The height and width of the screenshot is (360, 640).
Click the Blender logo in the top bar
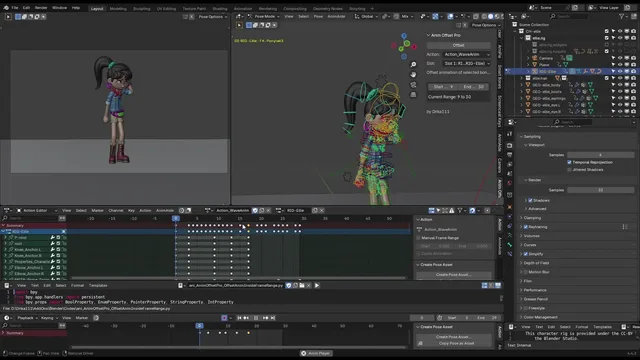pyautogui.click(x=6, y=8)
